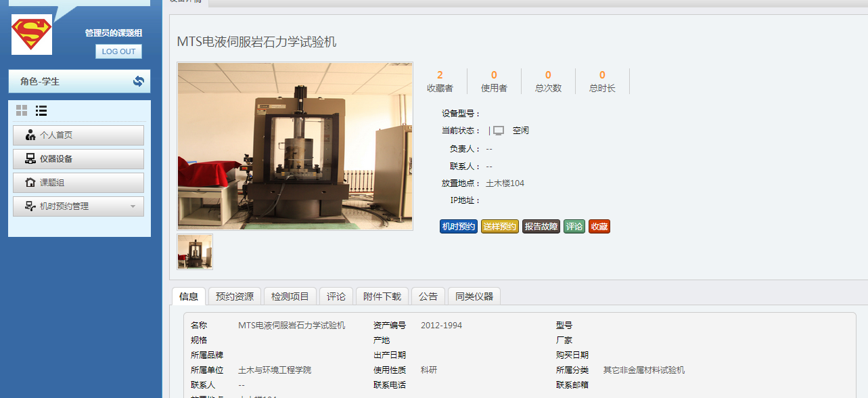Screen dimensions: 868x398
Task: Click the LOG OUT button
Action: pos(118,51)
